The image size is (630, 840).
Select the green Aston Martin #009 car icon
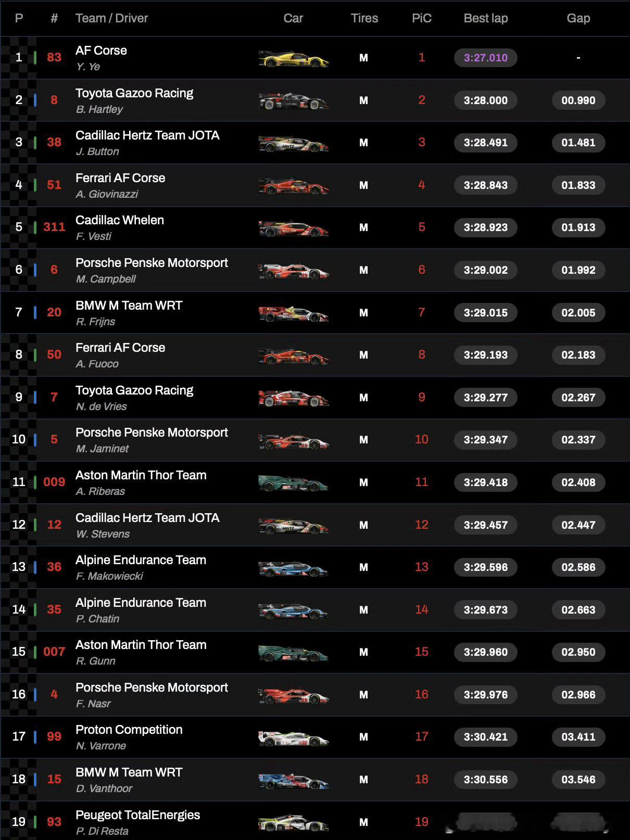(294, 483)
